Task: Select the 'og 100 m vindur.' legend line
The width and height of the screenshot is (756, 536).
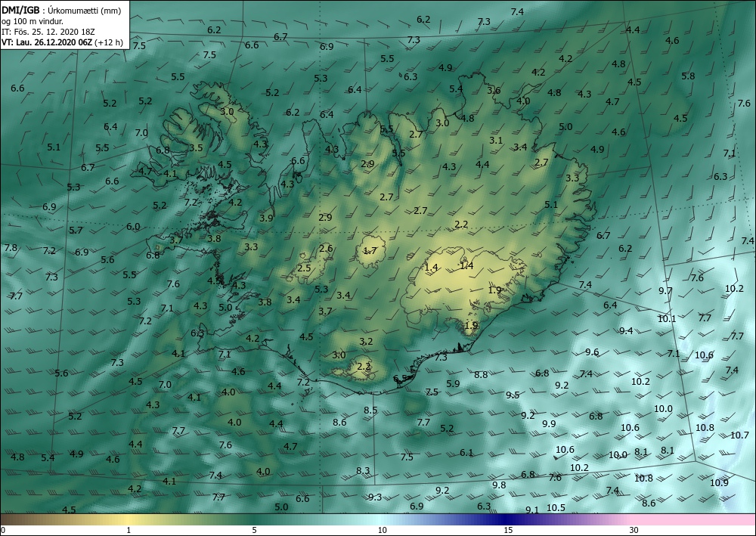Action: coord(33,21)
